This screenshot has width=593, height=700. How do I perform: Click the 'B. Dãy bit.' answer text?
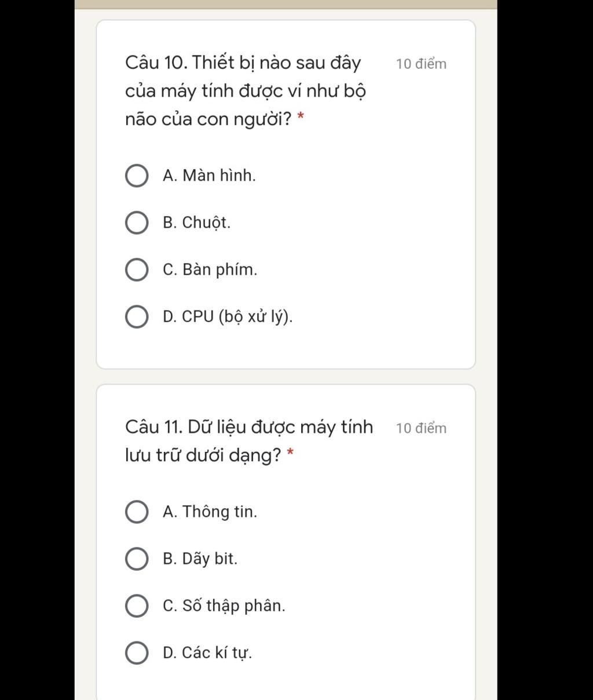(200, 559)
